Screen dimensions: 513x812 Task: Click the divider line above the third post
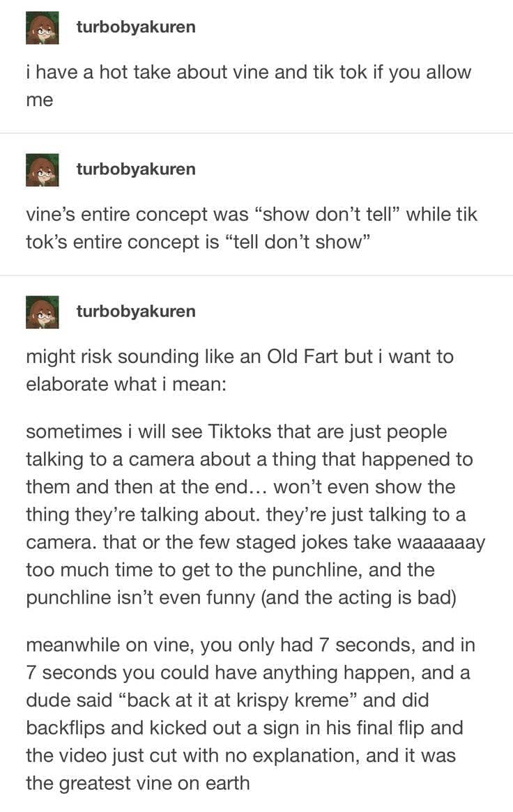[x=256, y=275]
